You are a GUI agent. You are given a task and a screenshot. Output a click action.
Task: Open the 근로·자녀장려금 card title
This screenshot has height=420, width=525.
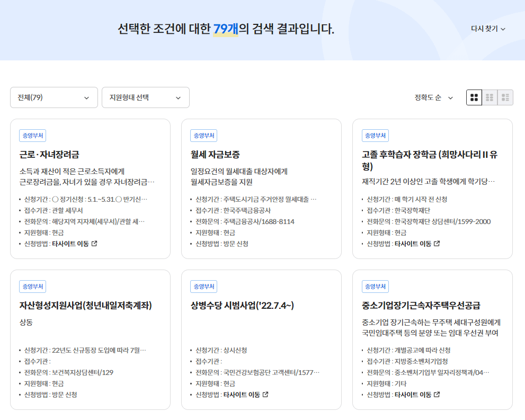tap(49, 155)
